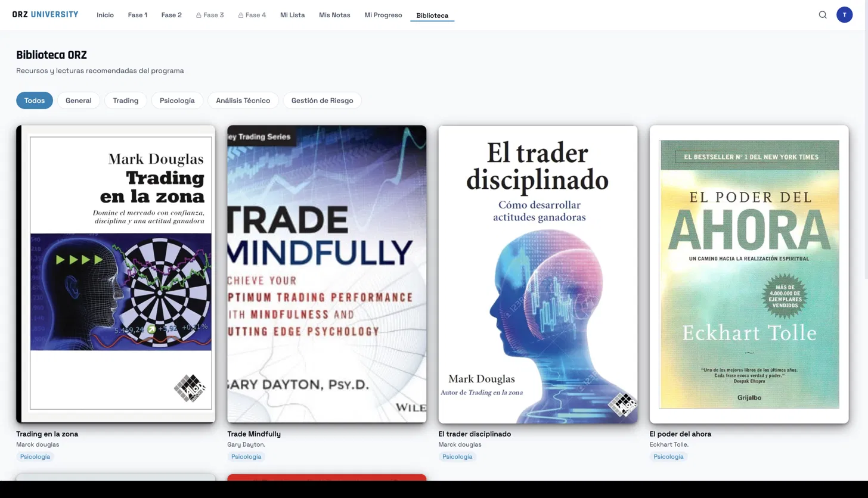Open El trader disciplinado cover
This screenshot has height=498, width=868.
(x=538, y=274)
